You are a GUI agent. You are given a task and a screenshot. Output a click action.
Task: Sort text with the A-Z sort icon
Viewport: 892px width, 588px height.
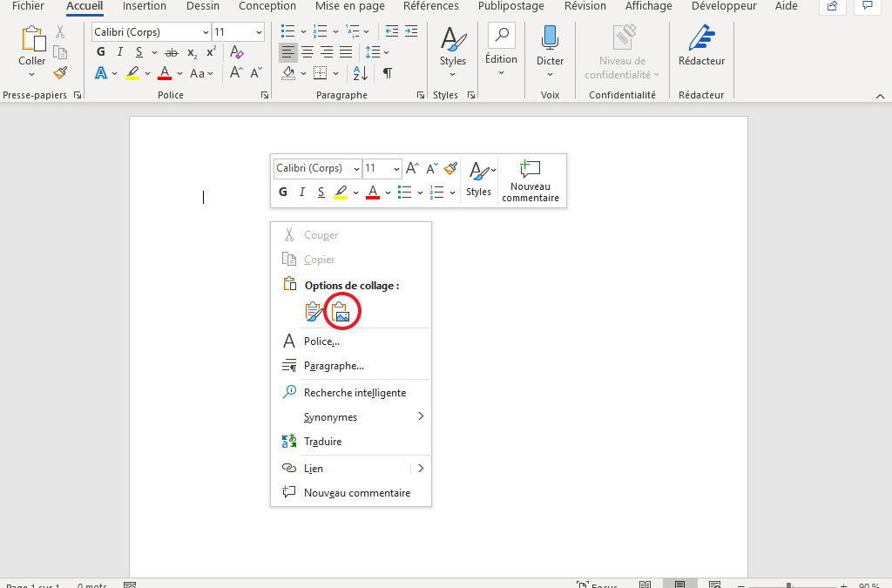click(359, 73)
